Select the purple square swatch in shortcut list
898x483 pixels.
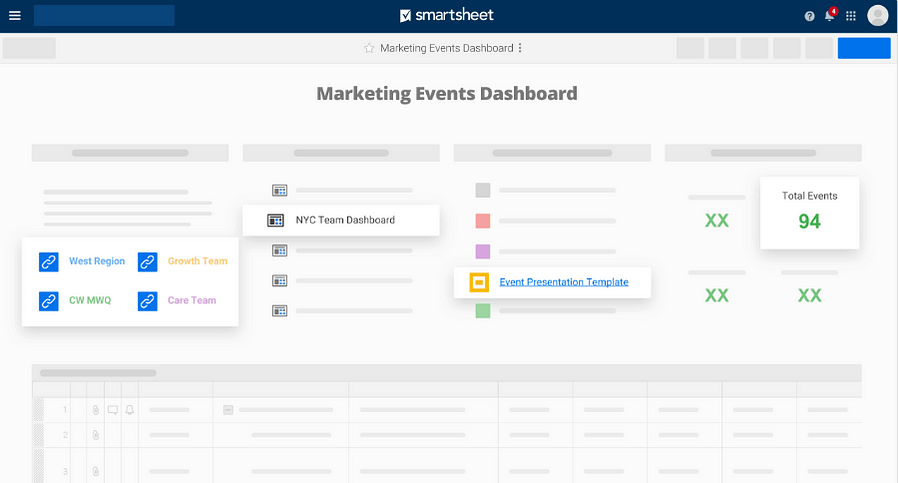point(483,251)
